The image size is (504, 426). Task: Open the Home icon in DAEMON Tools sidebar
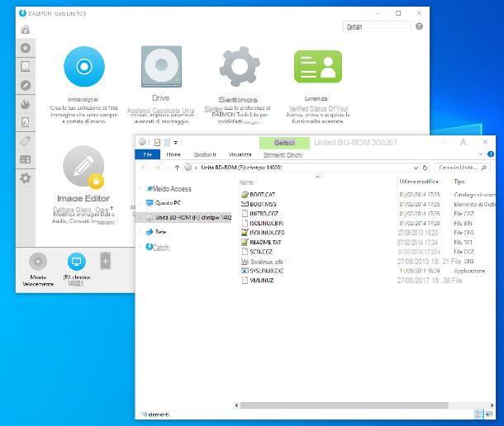[26, 30]
